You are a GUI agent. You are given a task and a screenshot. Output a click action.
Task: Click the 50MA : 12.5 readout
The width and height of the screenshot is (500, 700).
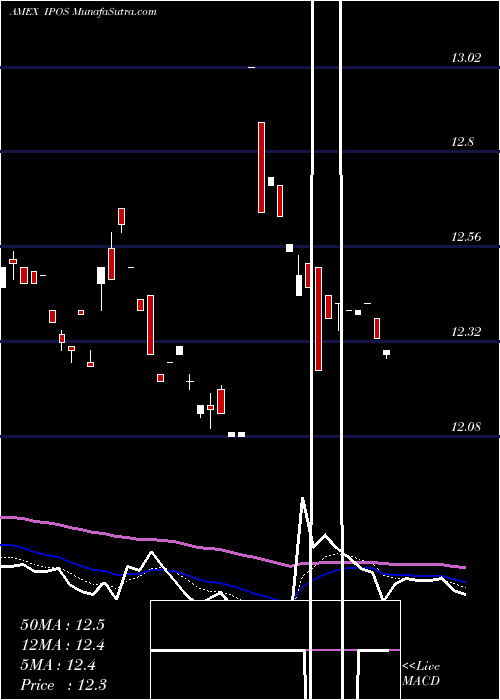[x=62, y=625]
